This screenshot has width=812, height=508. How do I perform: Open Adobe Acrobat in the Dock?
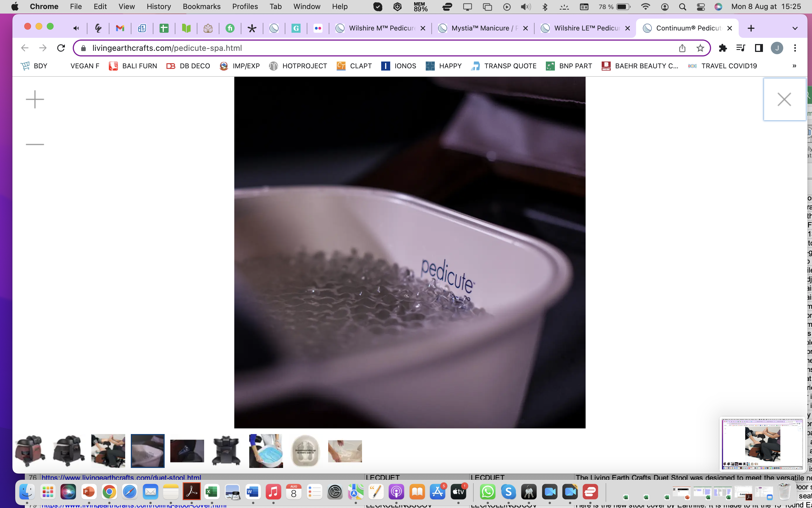tap(191, 492)
